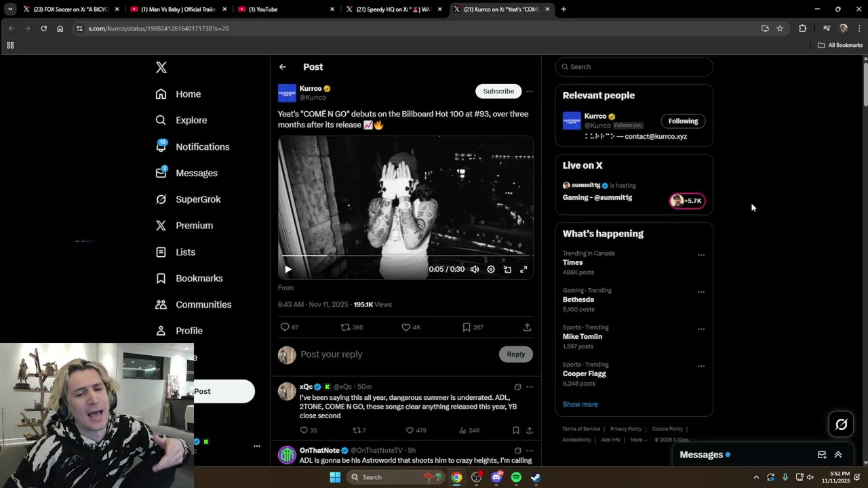The height and width of the screenshot is (488, 868).
Task: Expand the Messages drawer
Action: [838, 455]
